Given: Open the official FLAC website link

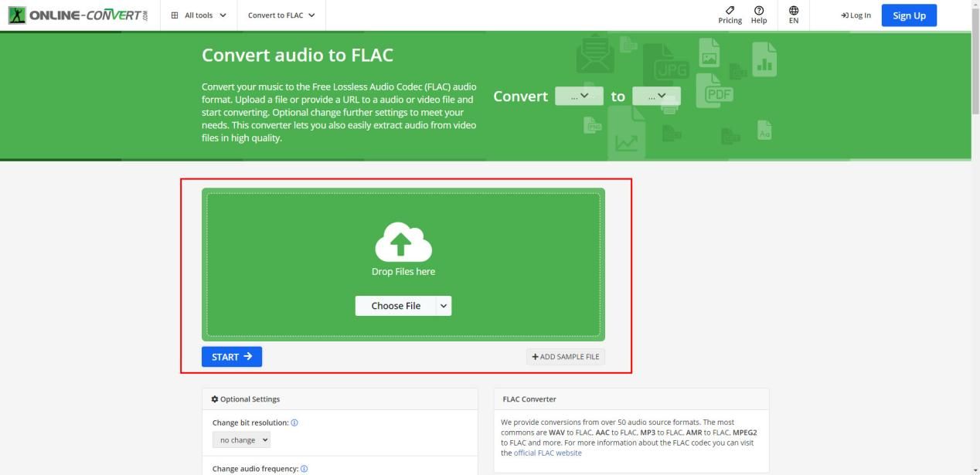Looking at the screenshot, I should point(548,453).
